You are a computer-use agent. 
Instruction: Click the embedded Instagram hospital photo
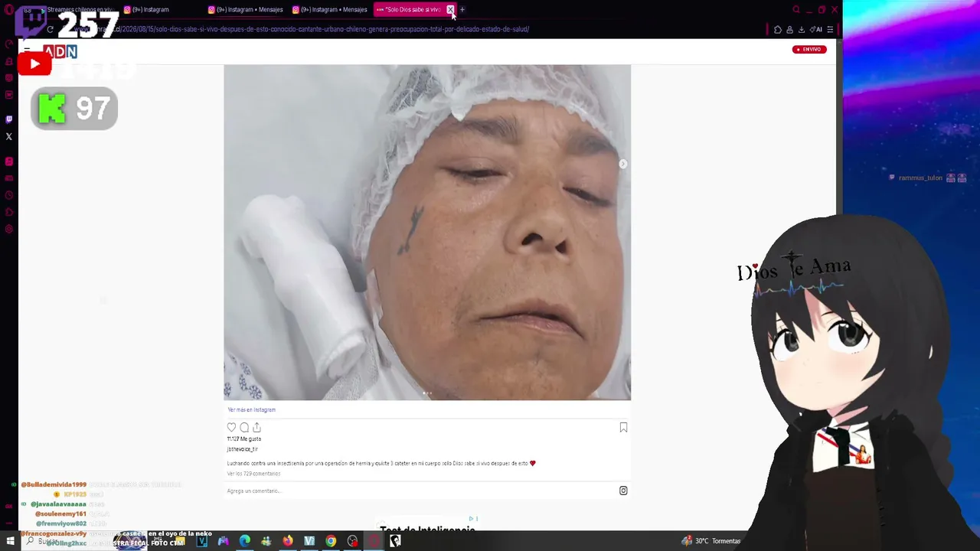pyautogui.click(x=427, y=233)
